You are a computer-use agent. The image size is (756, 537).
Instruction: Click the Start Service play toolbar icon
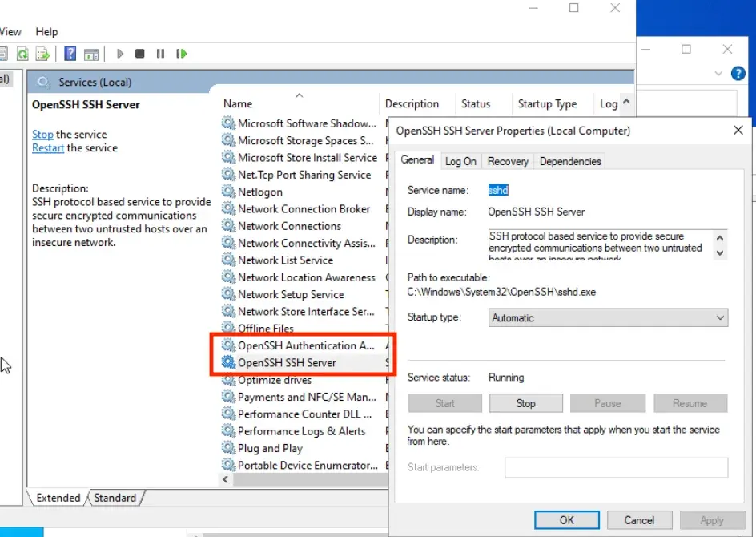pos(120,54)
